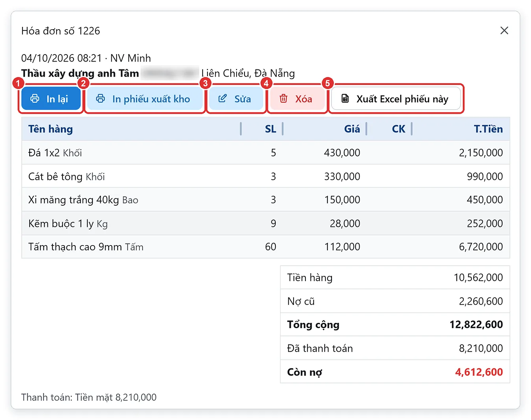This screenshot has height=420, width=531.
Task: Reprint the invoice with In lại
Action: coord(51,99)
